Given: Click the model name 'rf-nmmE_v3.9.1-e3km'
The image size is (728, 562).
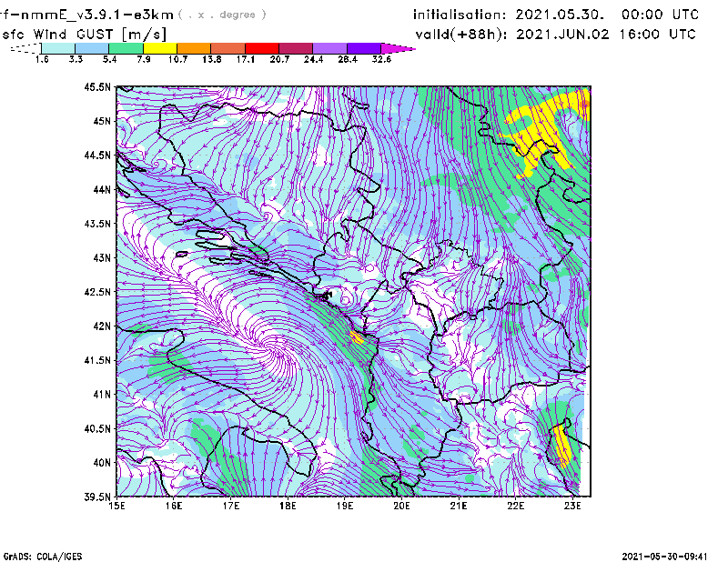Looking at the screenshot, I should tap(86, 15).
